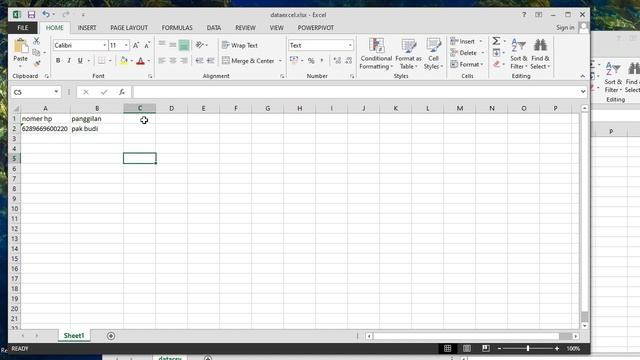This screenshot has height=360, width=640.
Task: Open the font size dropdown
Action: [126, 45]
